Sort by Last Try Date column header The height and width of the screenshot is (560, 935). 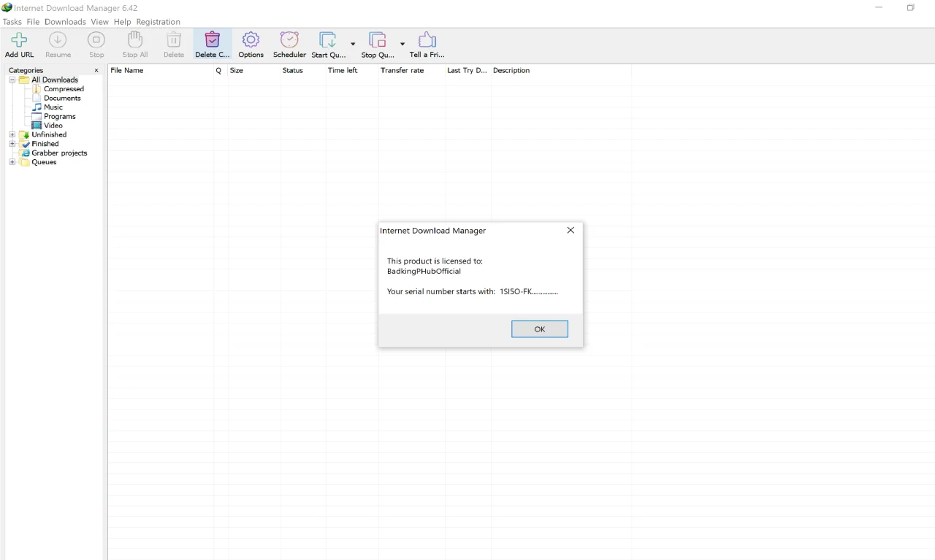coord(468,71)
